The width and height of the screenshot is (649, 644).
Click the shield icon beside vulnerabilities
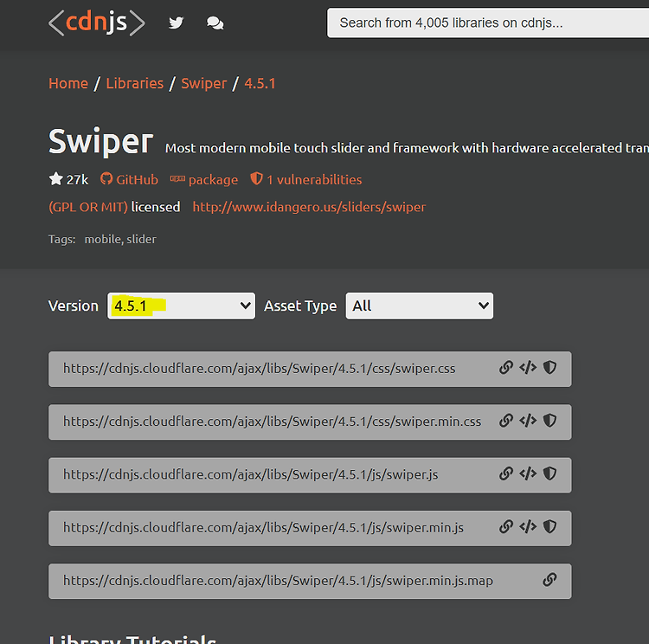[257, 179]
